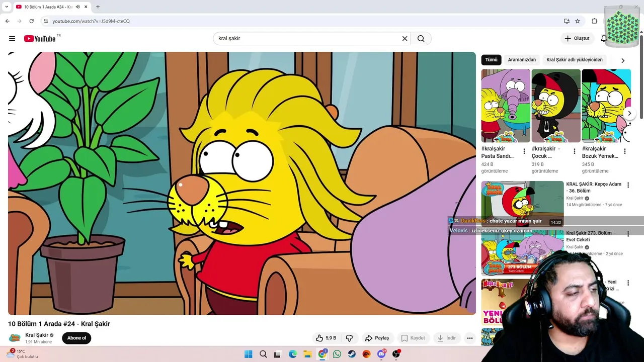Open the weather widget showing 15°C
Screen dimensions: 644x362
23,354
